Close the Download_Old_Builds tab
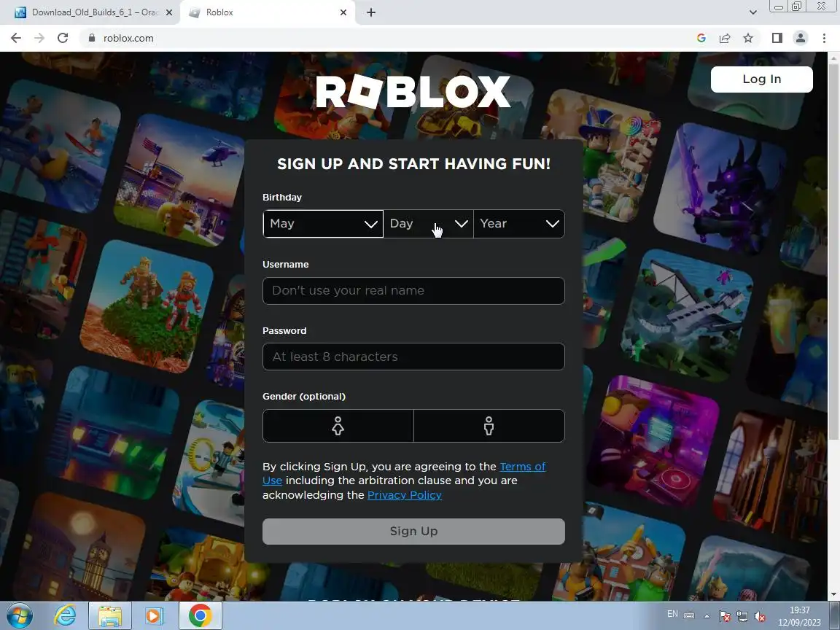Viewport: 840px width, 630px height. [x=169, y=12]
